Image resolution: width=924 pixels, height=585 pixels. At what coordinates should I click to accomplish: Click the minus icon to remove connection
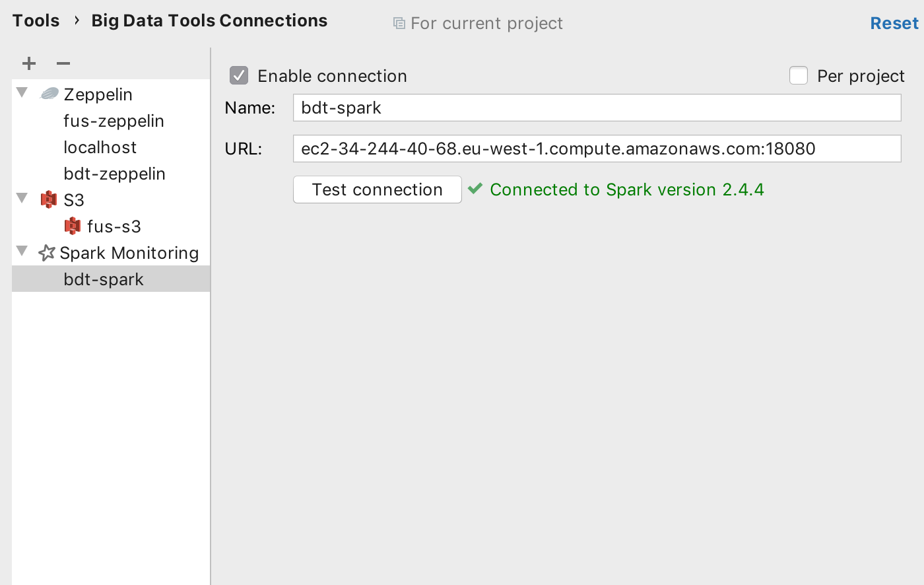click(x=63, y=63)
